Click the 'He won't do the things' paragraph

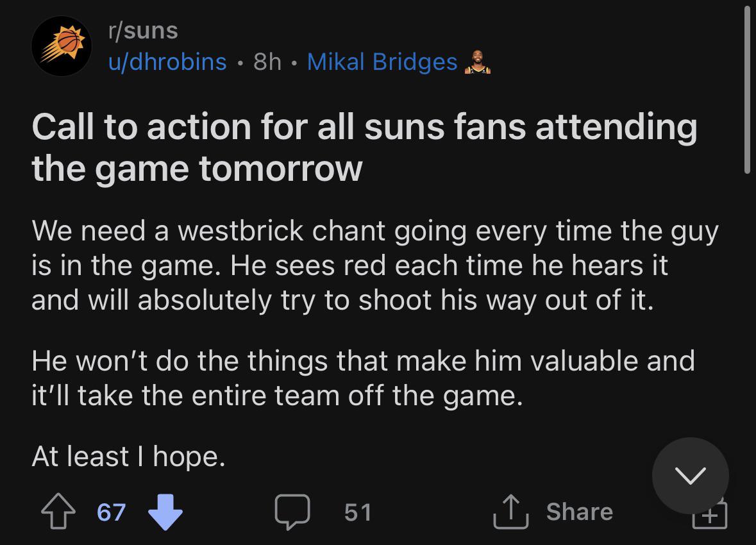pyautogui.click(x=363, y=378)
